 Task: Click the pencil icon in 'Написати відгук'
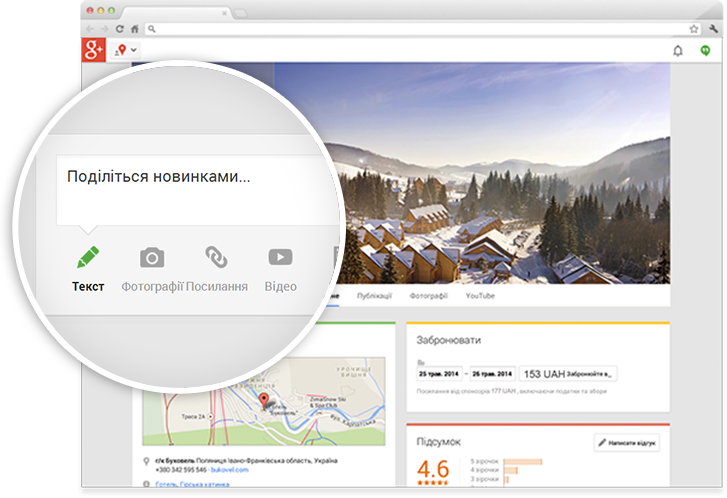point(602,443)
